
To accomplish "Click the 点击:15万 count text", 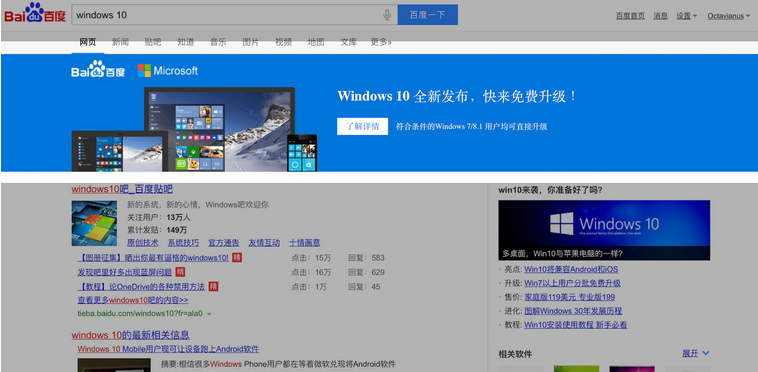I will [x=311, y=258].
